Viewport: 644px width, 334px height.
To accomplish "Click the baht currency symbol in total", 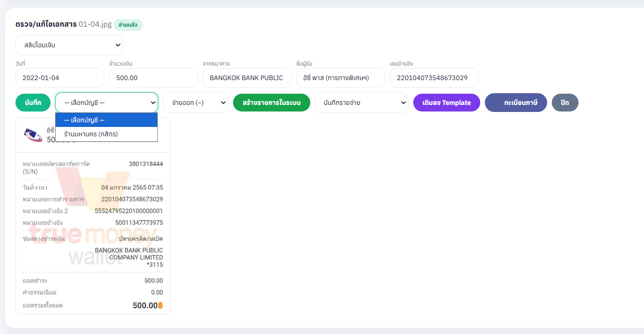I will [x=161, y=305].
